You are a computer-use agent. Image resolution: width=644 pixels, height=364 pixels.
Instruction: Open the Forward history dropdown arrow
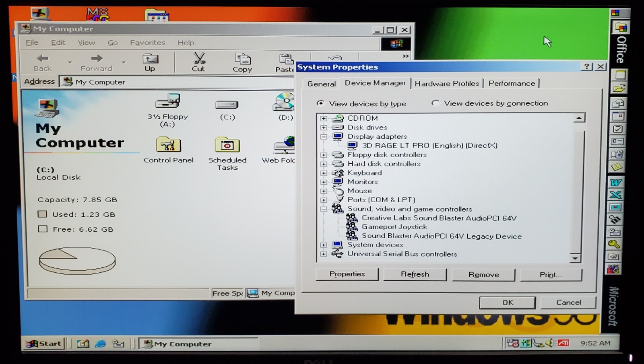coord(124,63)
